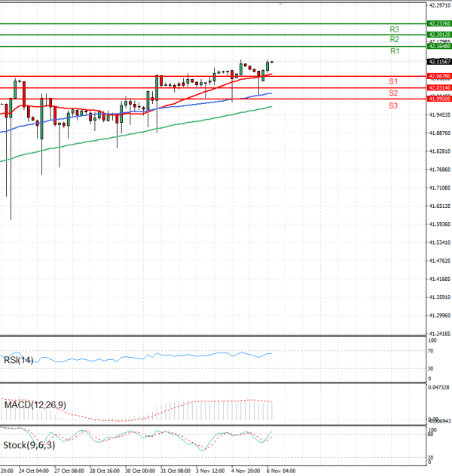Click the S1 support label

pyautogui.click(x=393, y=81)
